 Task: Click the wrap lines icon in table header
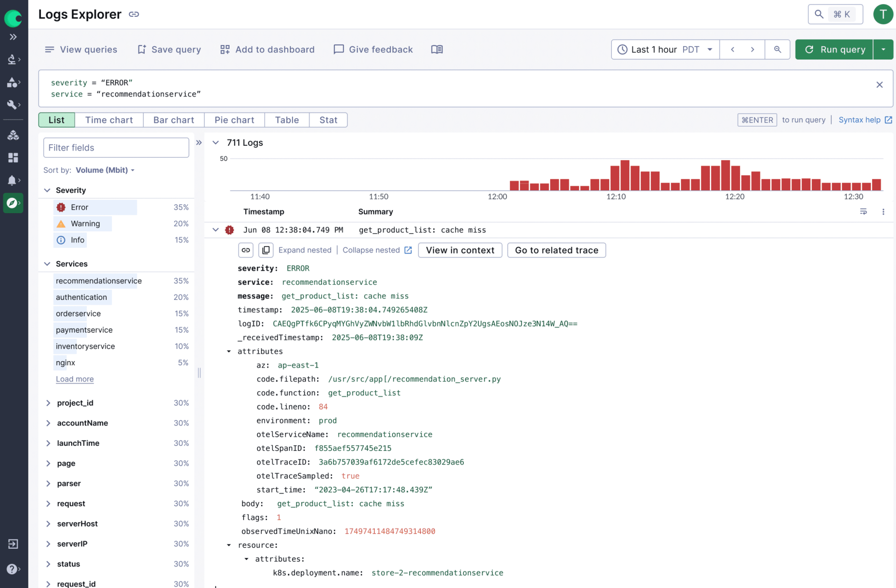click(x=863, y=211)
